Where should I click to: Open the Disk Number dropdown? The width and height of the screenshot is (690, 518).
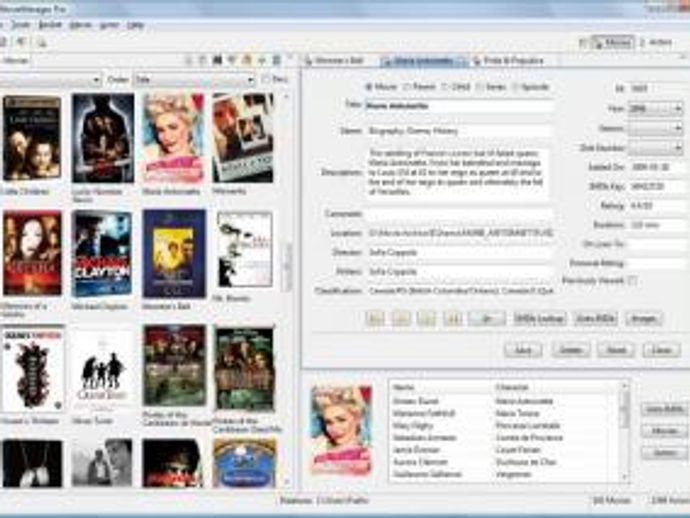pos(655,148)
